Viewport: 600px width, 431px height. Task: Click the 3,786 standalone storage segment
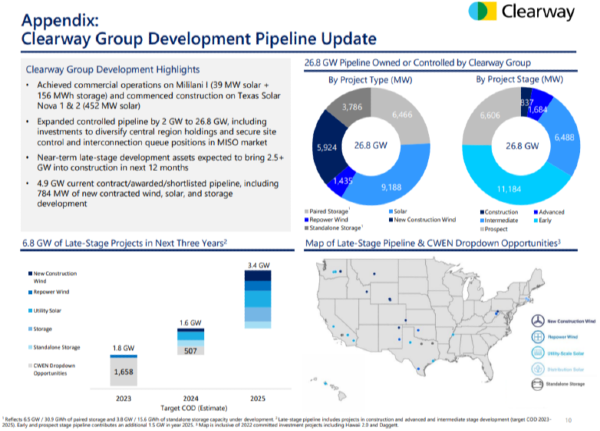[x=352, y=107]
